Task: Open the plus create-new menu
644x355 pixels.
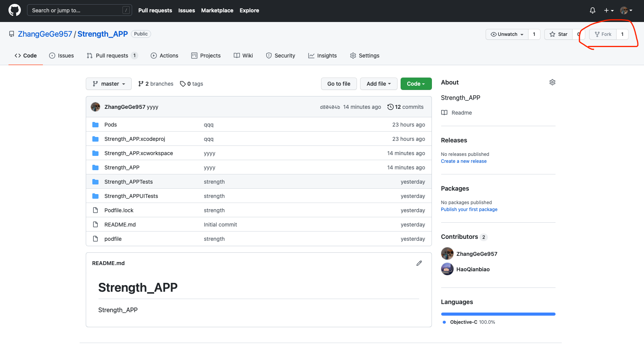Action: click(x=609, y=10)
